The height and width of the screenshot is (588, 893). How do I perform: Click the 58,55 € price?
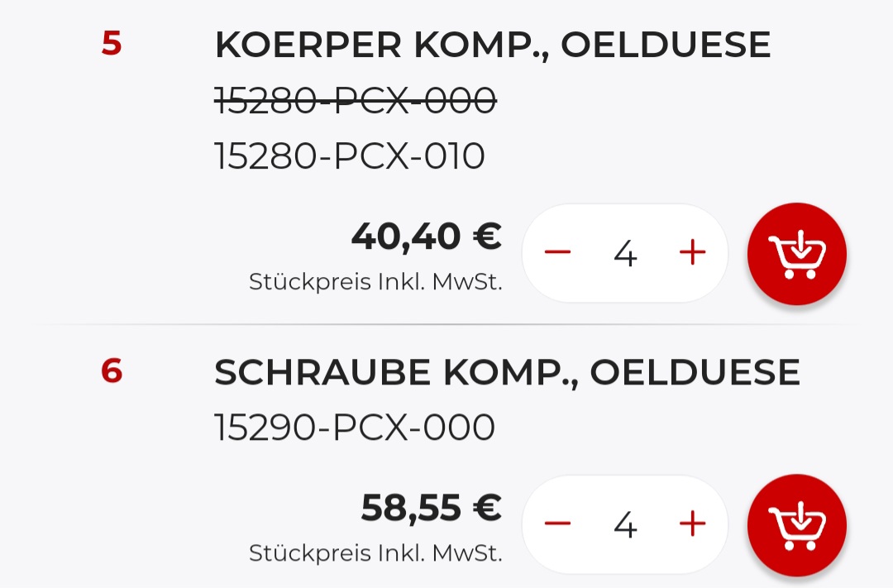click(x=431, y=508)
